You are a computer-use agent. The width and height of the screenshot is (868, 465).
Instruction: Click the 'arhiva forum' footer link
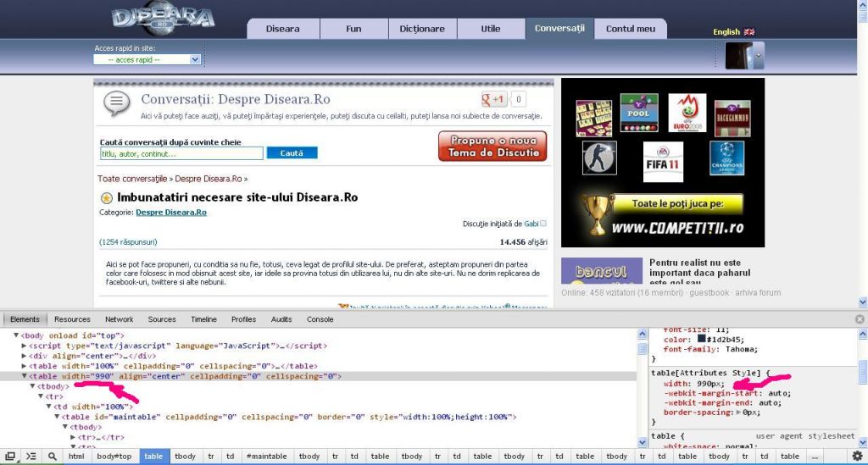(758, 292)
